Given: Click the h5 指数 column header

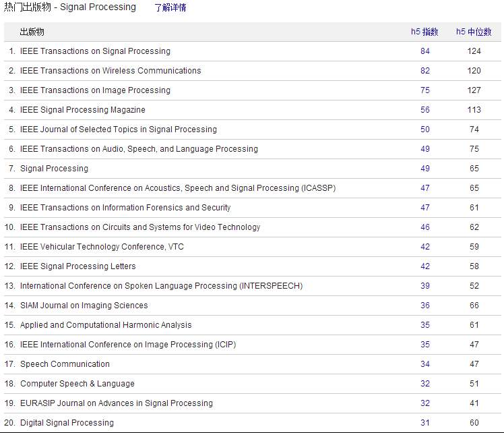Looking at the screenshot, I should [424, 32].
